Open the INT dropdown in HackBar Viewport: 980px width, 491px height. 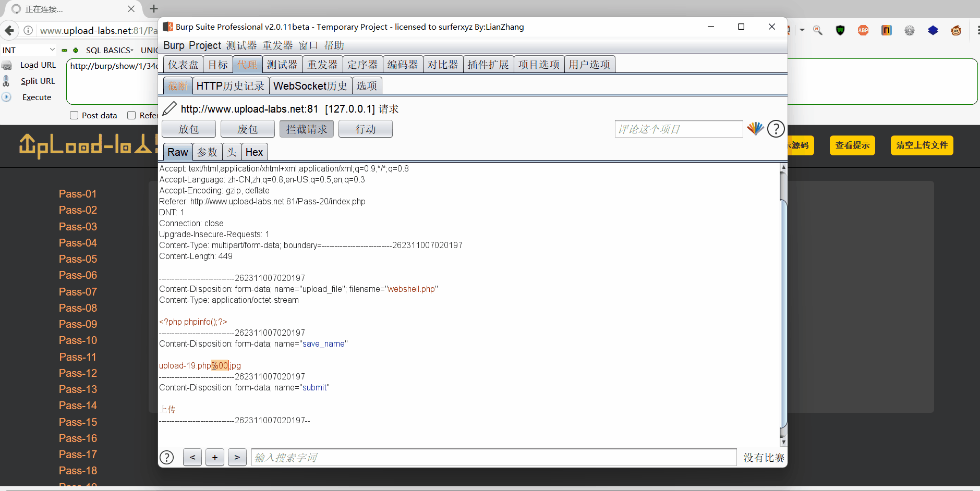pos(29,50)
